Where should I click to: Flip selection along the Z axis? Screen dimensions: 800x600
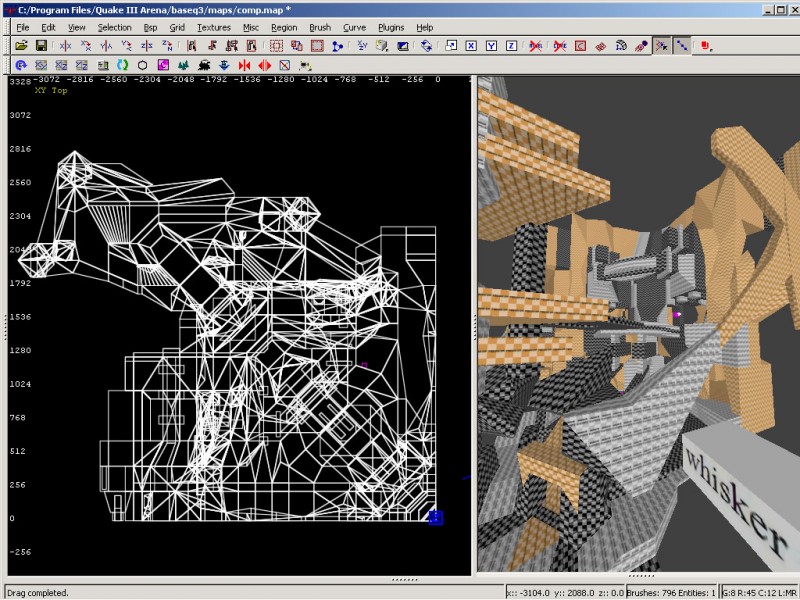[147, 46]
